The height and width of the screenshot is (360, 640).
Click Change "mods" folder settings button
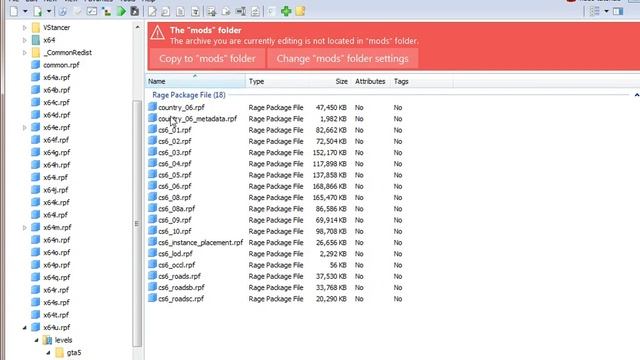tap(342, 59)
